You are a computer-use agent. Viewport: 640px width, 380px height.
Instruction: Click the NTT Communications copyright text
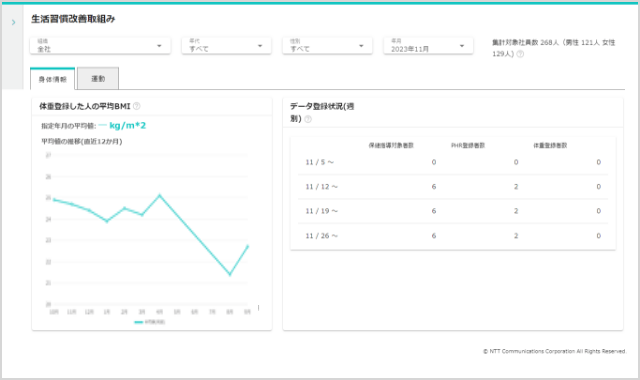(x=554, y=351)
